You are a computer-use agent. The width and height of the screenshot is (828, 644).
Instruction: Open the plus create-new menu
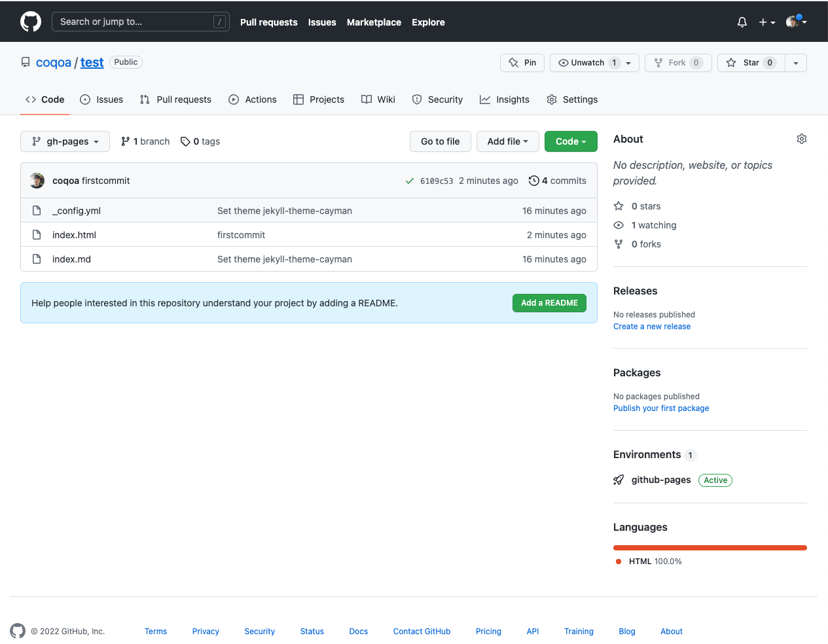pos(767,22)
